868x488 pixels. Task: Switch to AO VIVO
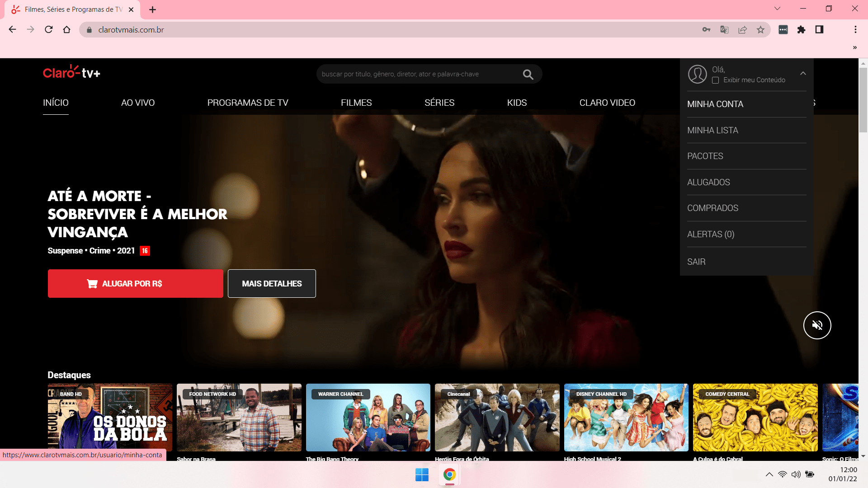tap(138, 103)
